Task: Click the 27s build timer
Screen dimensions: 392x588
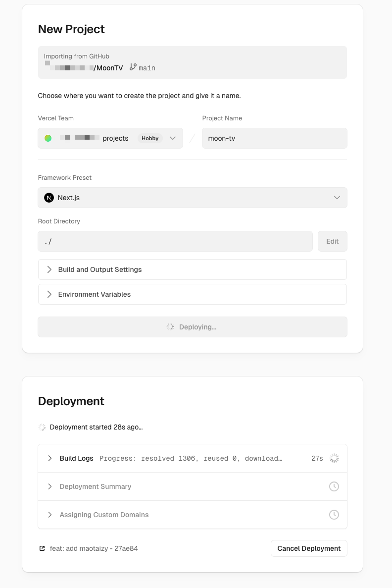Action: (x=317, y=458)
